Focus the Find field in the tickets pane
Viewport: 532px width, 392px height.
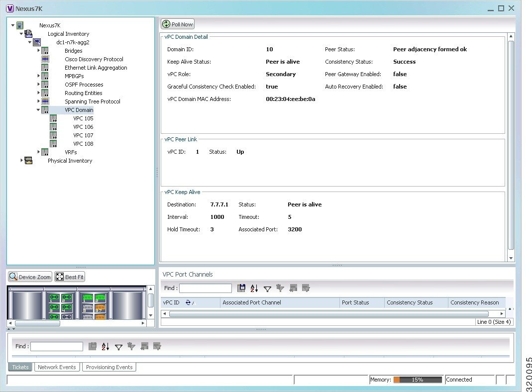click(x=57, y=346)
